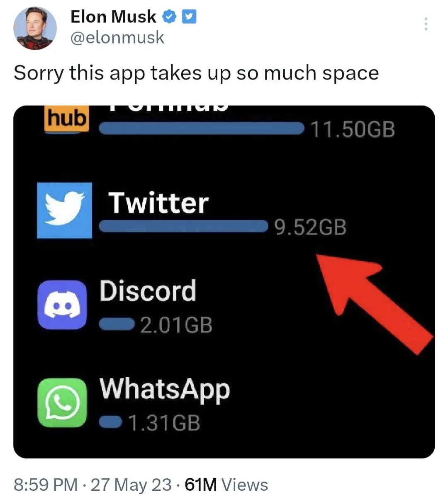
Task: Open the 27 May 23 date link
Action: [131, 485]
